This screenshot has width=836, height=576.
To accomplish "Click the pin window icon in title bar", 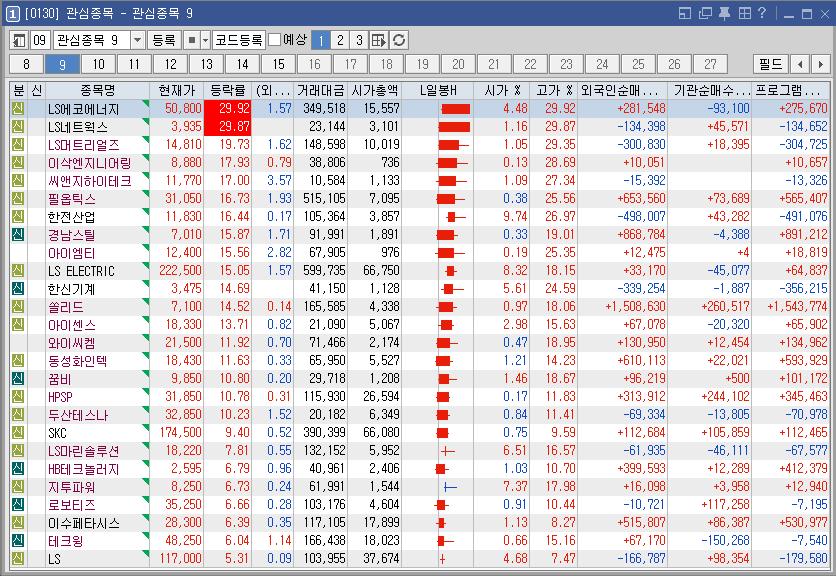I will pyautogui.click(x=724, y=13).
